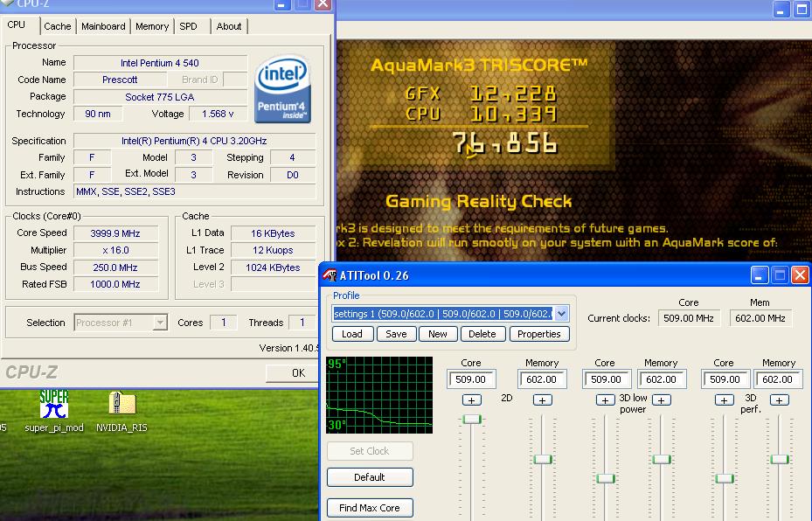The width and height of the screenshot is (812, 521).
Task: Click the 3D low power Memory input field
Action: pyautogui.click(x=662, y=379)
